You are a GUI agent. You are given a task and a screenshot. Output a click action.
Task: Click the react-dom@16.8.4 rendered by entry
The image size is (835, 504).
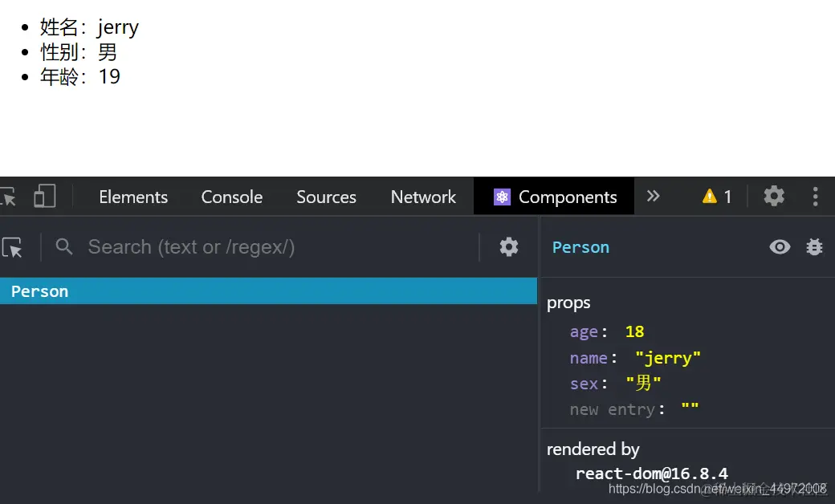click(x=651, y=474)
